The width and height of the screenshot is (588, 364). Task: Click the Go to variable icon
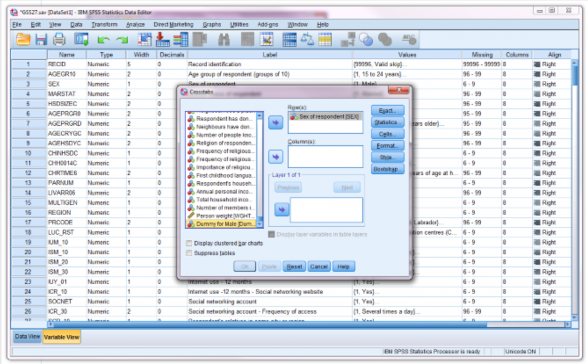(x=163, y=40)
